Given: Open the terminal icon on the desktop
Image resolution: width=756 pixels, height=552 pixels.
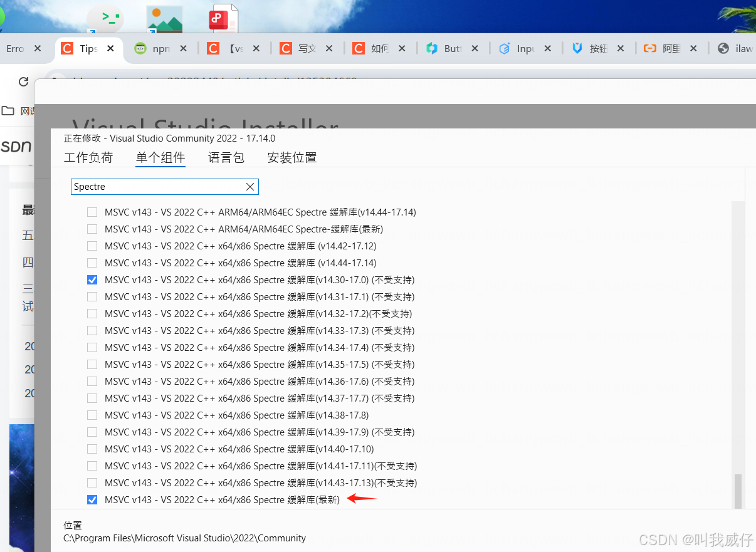Looking at the screenshot, I should coord(105,18).
